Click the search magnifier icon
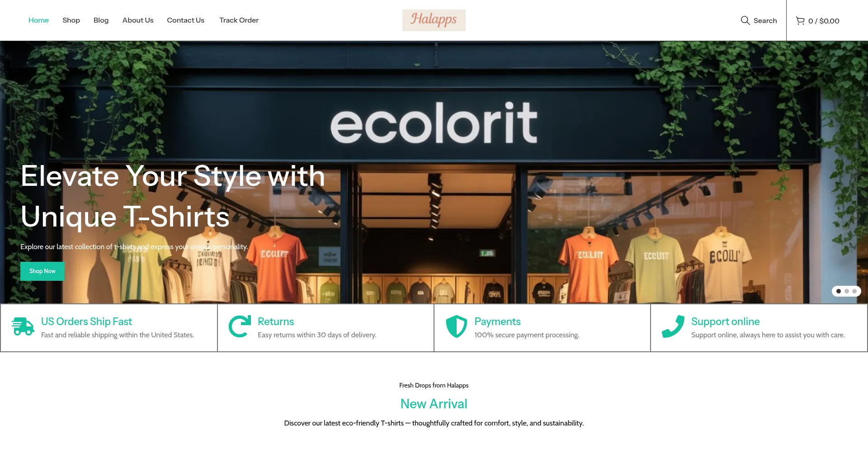The image size is (868, 449). (x=745, y=20)
